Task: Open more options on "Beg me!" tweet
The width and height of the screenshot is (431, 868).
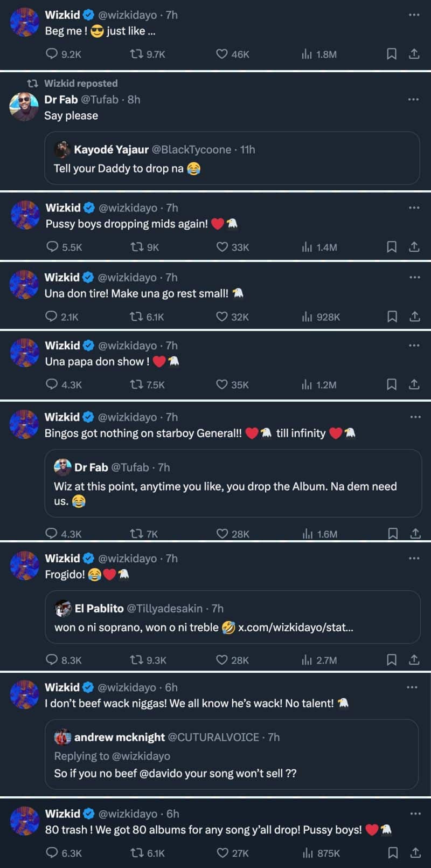Action: (x=414, y=15)
